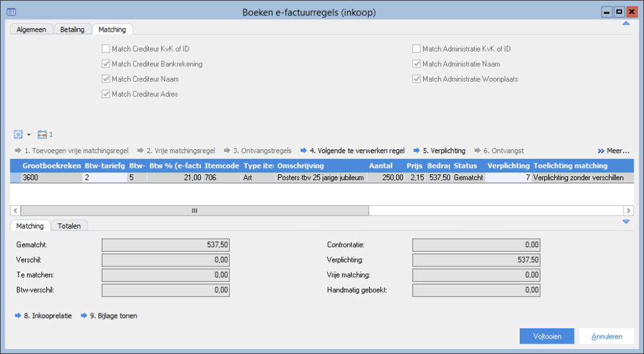Click scrollbar right arrow in grid
Image resolution: width=644 pixels, height=354 pixels.
(x=629, y=210)
